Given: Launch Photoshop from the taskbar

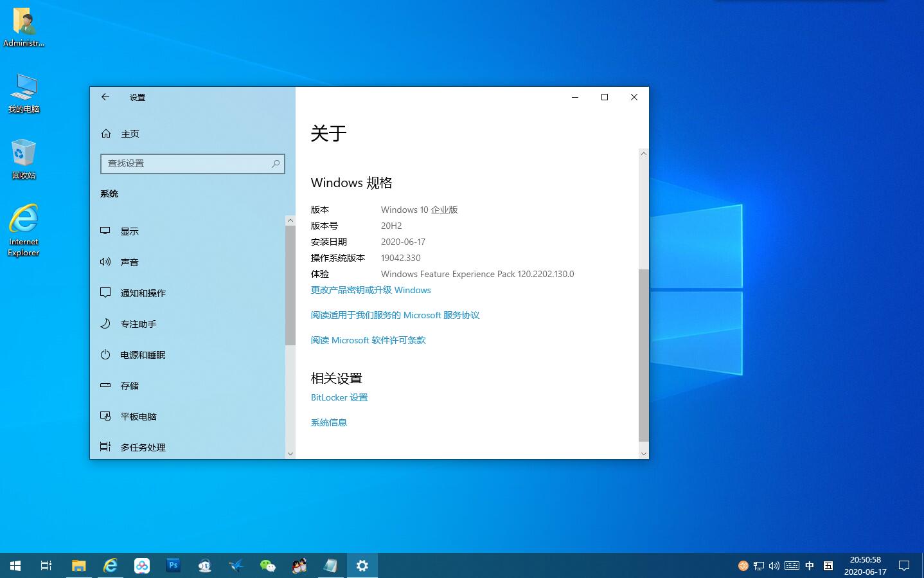Looking at the screenshot, I should tap(173, 566).
